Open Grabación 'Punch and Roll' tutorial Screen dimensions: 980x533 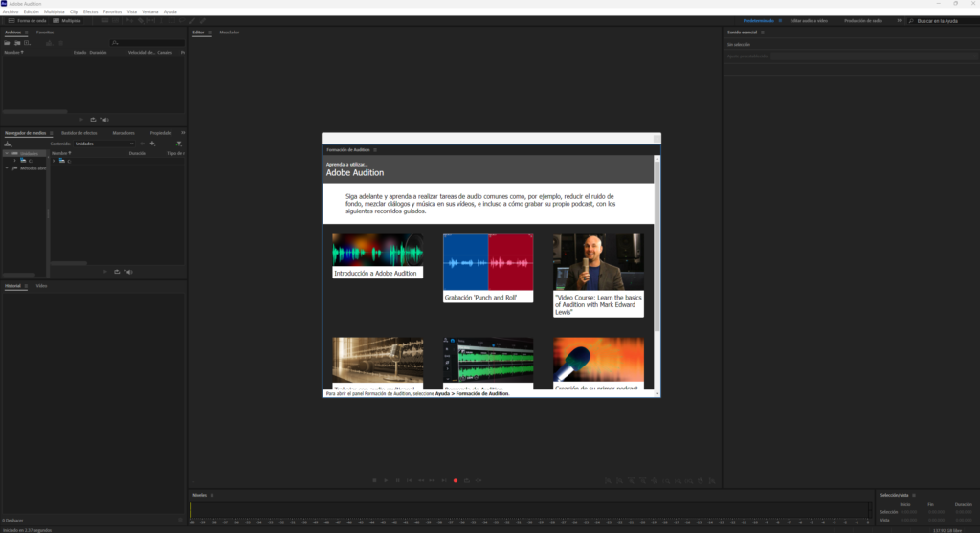(x=488, y=268)
